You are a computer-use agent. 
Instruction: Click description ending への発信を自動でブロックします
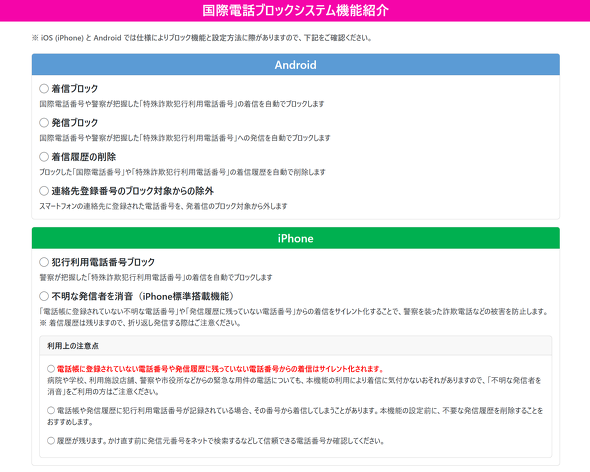click(185, 138)
